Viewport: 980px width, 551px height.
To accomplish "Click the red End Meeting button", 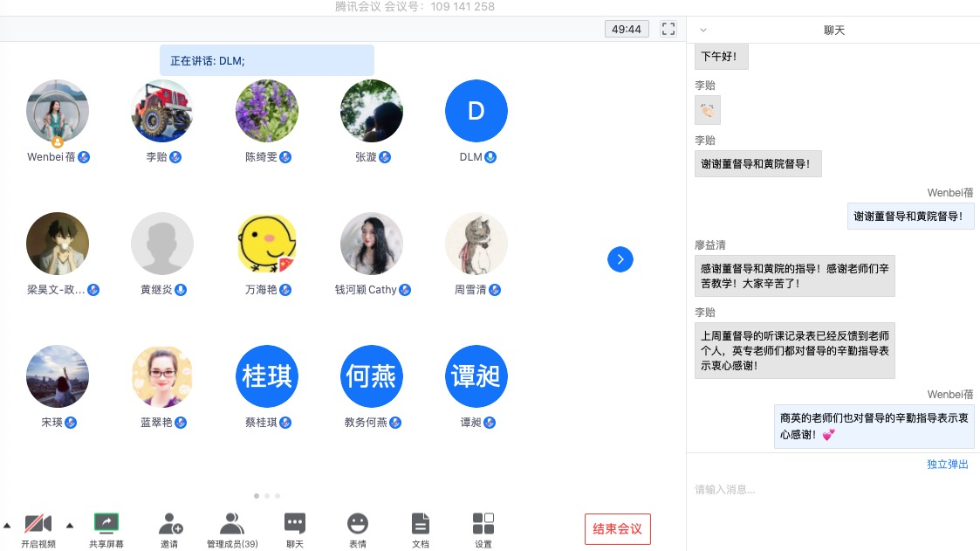I will click(x=617, y=529).
